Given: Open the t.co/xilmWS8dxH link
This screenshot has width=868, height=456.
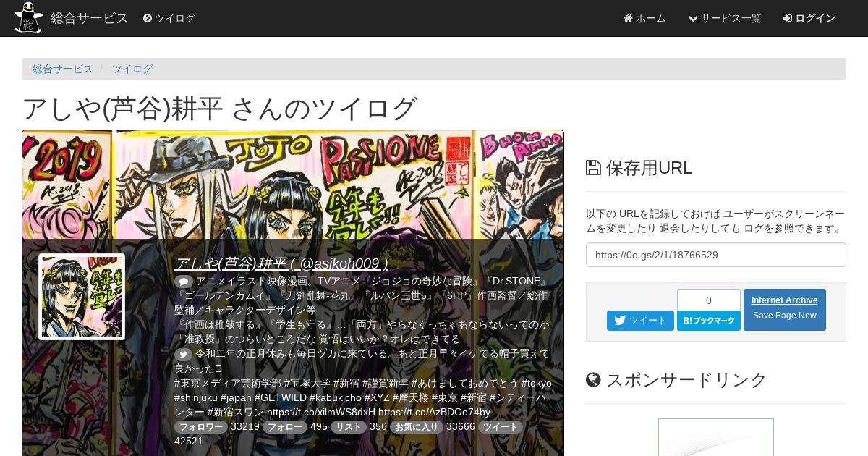Looking at the screenshot, I should (x=321, y=412).
